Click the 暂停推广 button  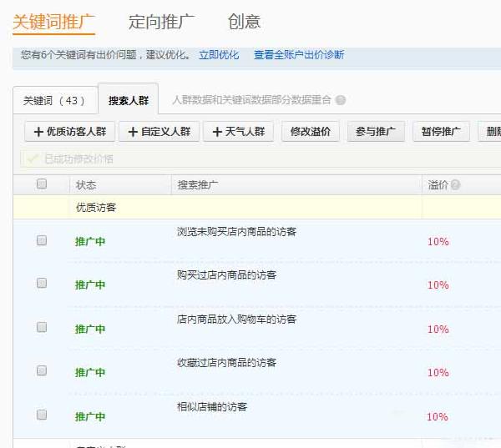(441, 131)
